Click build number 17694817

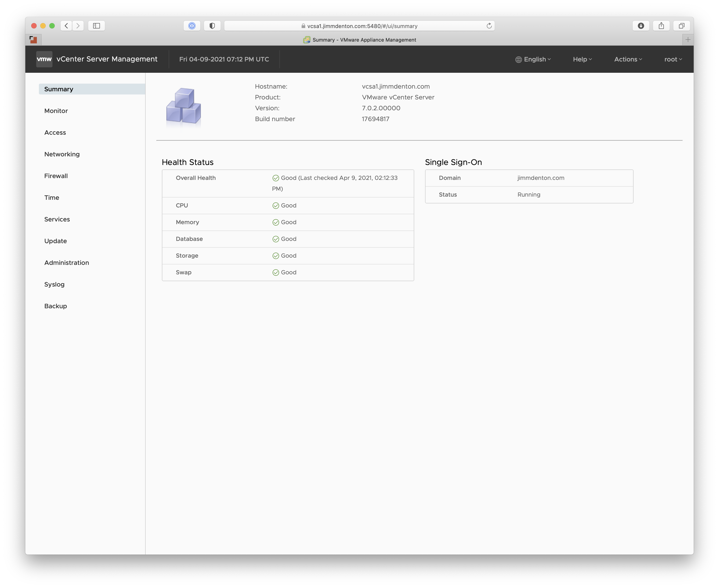[x=375, y=119]
